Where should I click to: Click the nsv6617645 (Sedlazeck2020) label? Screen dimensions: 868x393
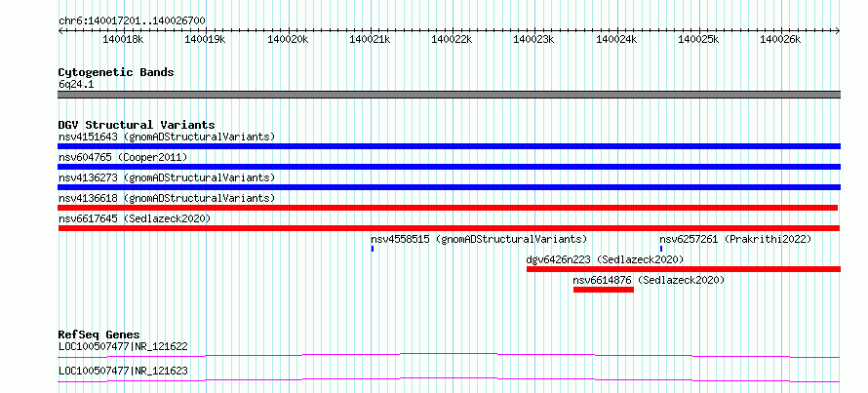135,218
